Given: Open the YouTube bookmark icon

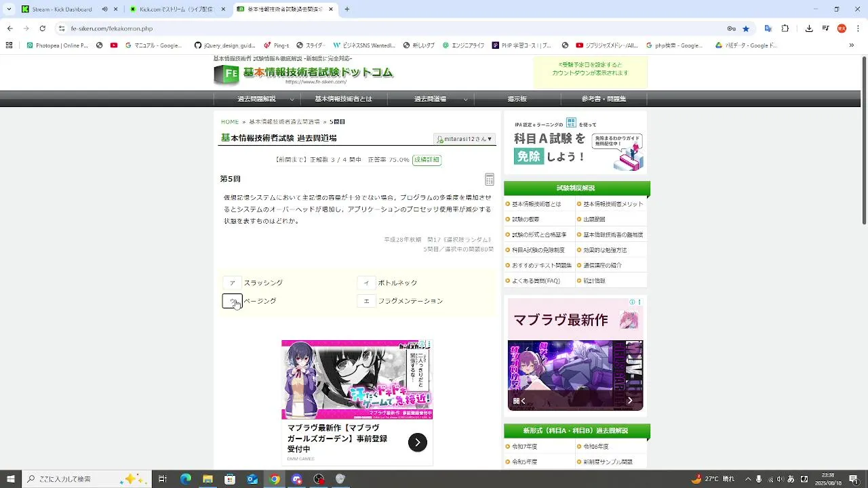Looking at the screenshot, I should point(114,45).
